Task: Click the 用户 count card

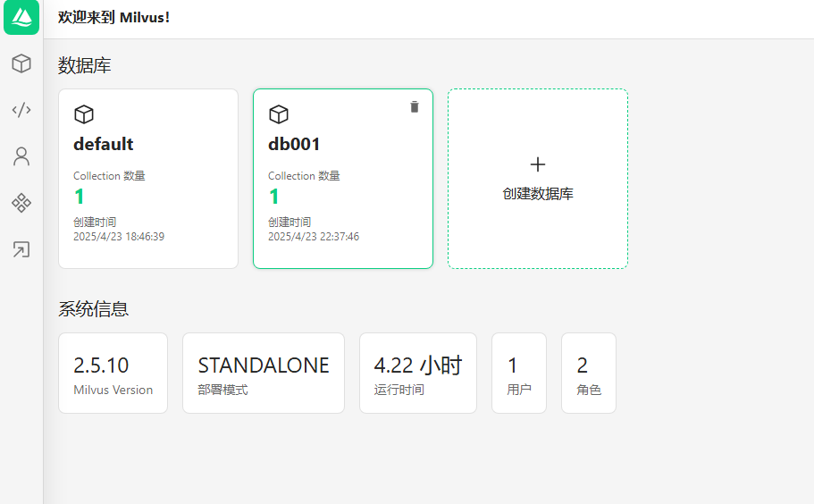Action: (519, 374)
